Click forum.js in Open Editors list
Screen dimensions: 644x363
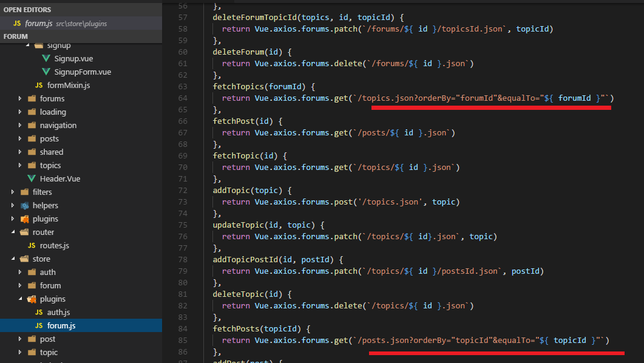click(x=39, y=24)
